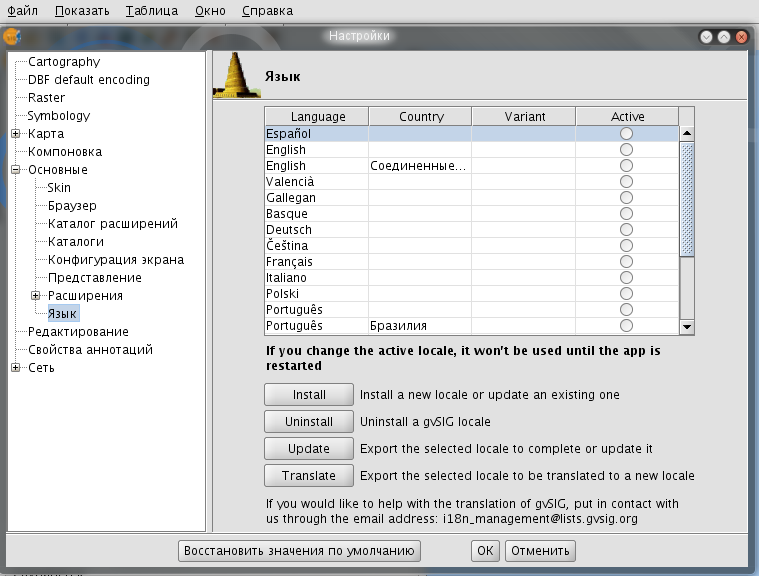Select Язык tree item
The height and width of the screenshot is (576, 759).
pyautogui.click(x=62, y=314)
